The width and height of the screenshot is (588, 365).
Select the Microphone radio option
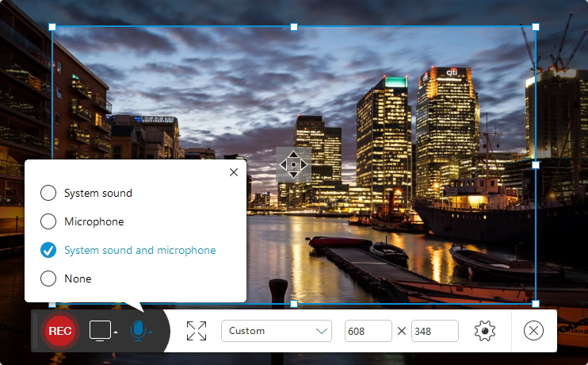48,221
